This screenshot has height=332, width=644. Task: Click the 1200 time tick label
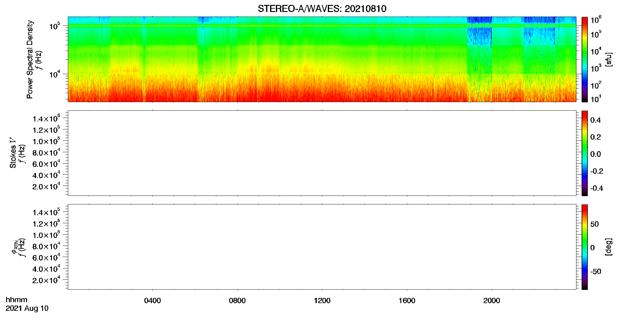tap(322, 301)
